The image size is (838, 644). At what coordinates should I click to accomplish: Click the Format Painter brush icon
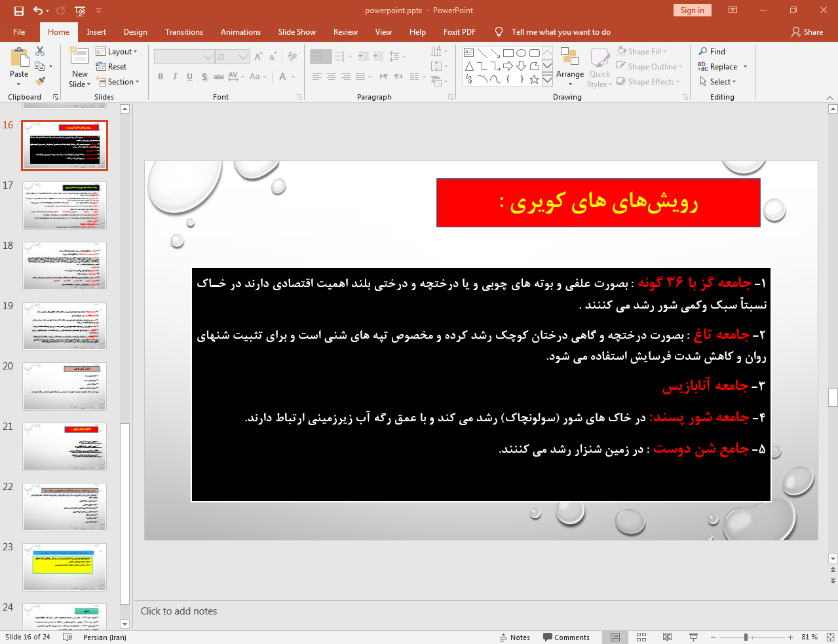click(x=40, y=81)
